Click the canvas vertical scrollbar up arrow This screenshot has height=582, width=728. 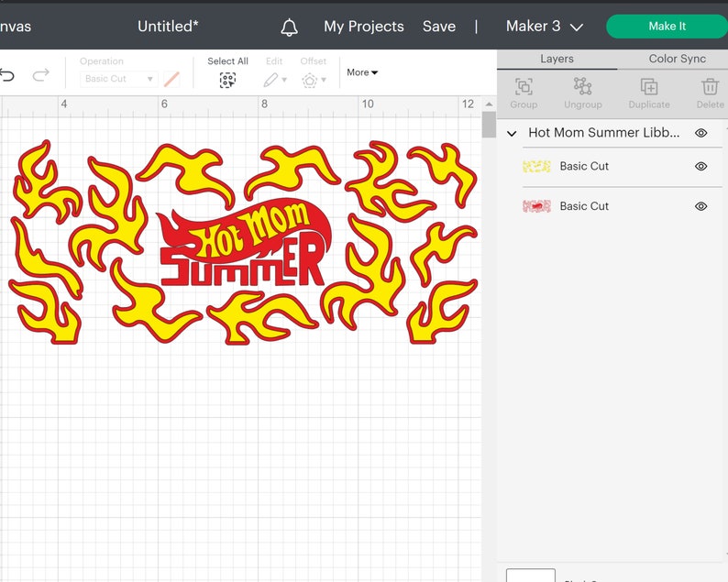[x=489, y=104]
